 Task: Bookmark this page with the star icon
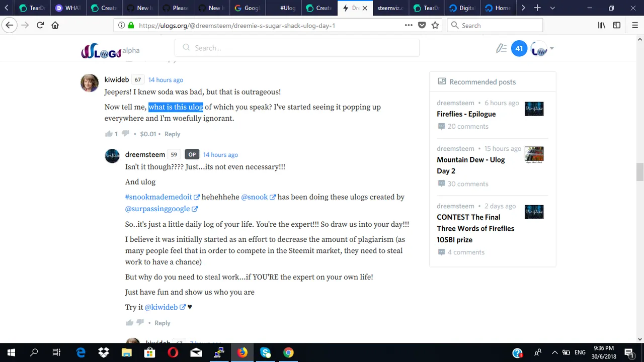435,25
